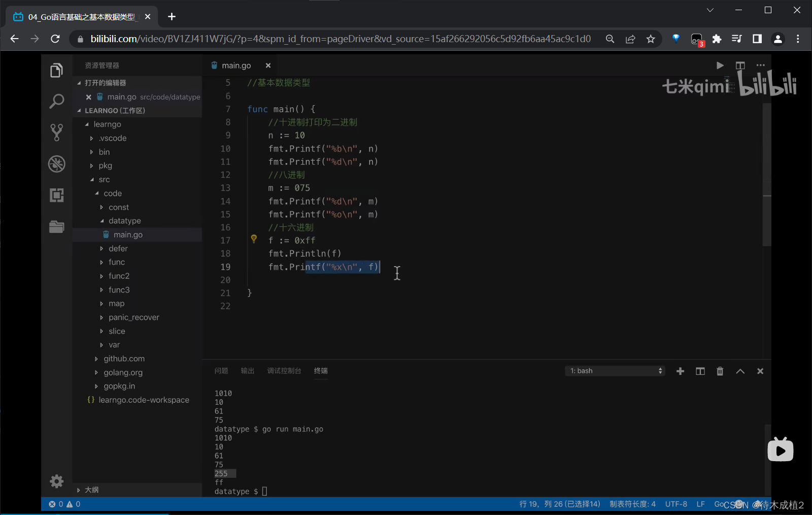Open the Source Control view icon

[x=56, y=133]
